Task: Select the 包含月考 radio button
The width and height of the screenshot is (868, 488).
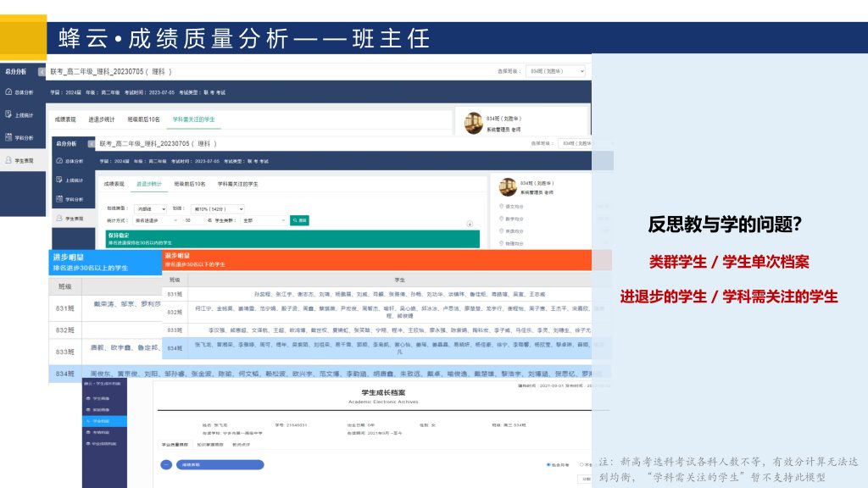Action: point(548,464)
